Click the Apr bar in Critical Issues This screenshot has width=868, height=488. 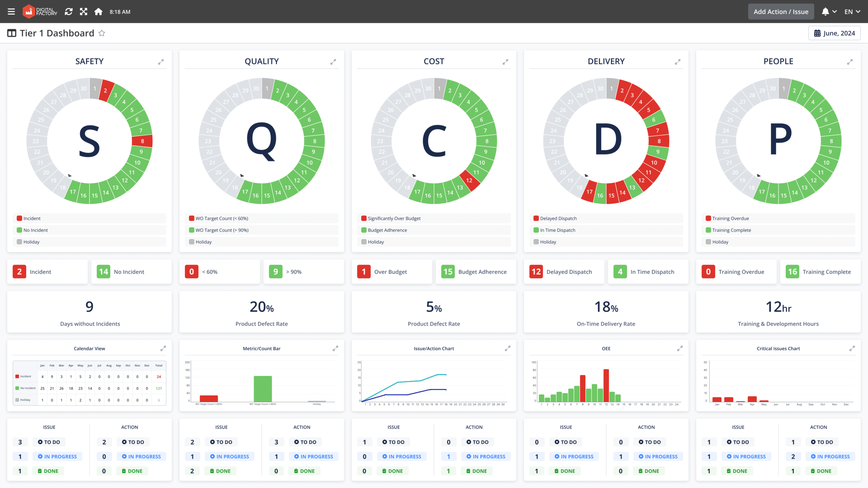[752, 399]
